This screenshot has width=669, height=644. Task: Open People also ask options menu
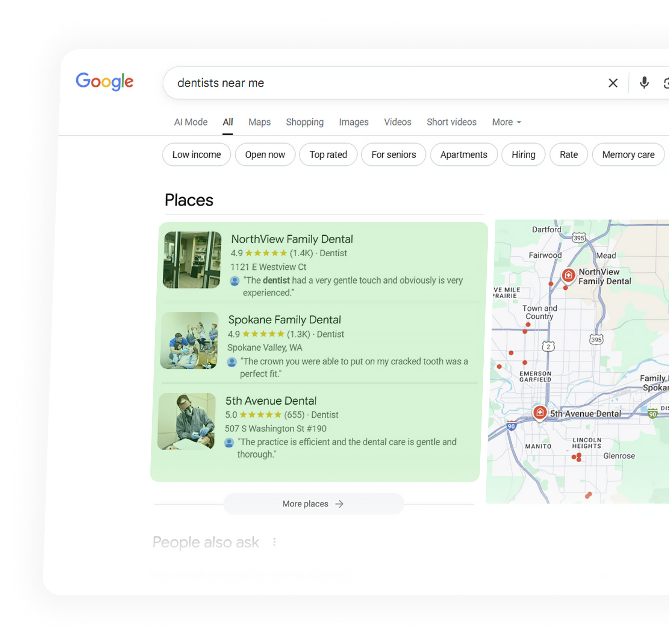(274, 542)
